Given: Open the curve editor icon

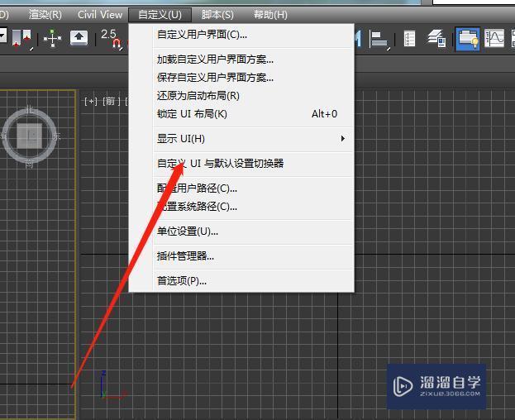Looking at the screenshot, I should click(x=494, y=38).
